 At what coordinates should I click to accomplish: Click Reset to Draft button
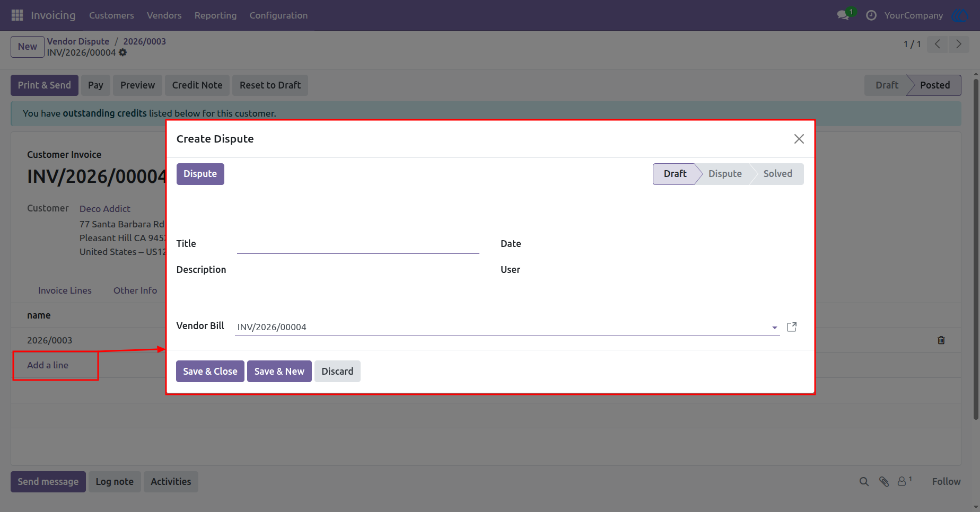270,85
